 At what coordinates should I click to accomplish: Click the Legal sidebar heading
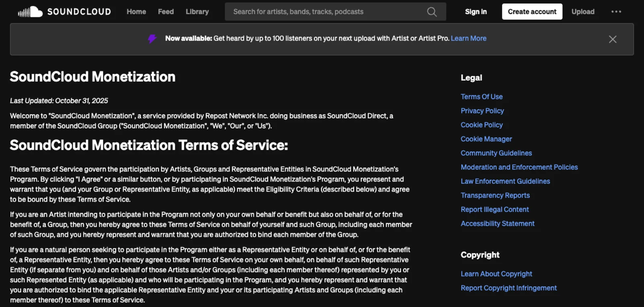[x=471, y=78]
